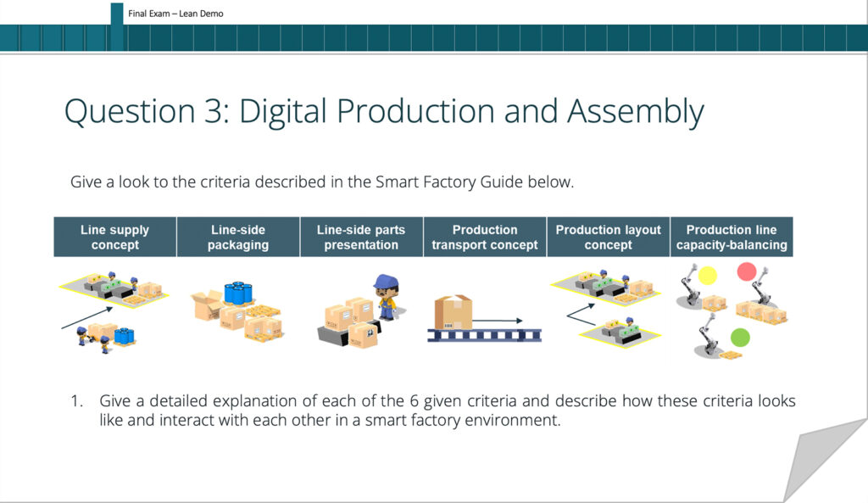Click the green status circle by robot

pyautogui.click(x=740, y=337)
